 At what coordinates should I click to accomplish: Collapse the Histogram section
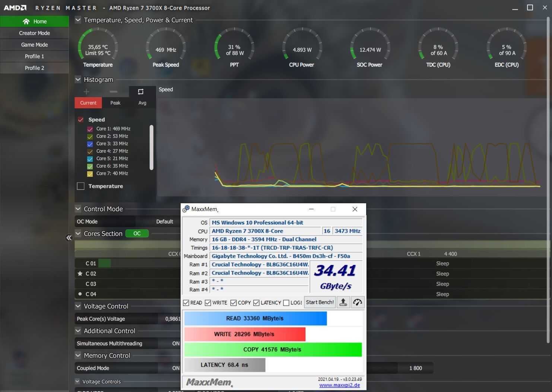[x=78, y=79]
